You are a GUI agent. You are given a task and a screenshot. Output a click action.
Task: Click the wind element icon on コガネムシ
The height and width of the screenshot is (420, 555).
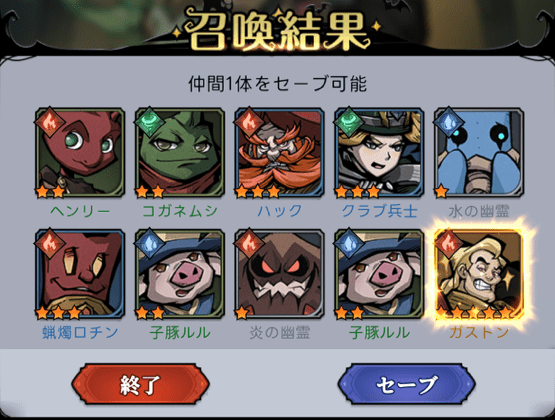(150, 122)
